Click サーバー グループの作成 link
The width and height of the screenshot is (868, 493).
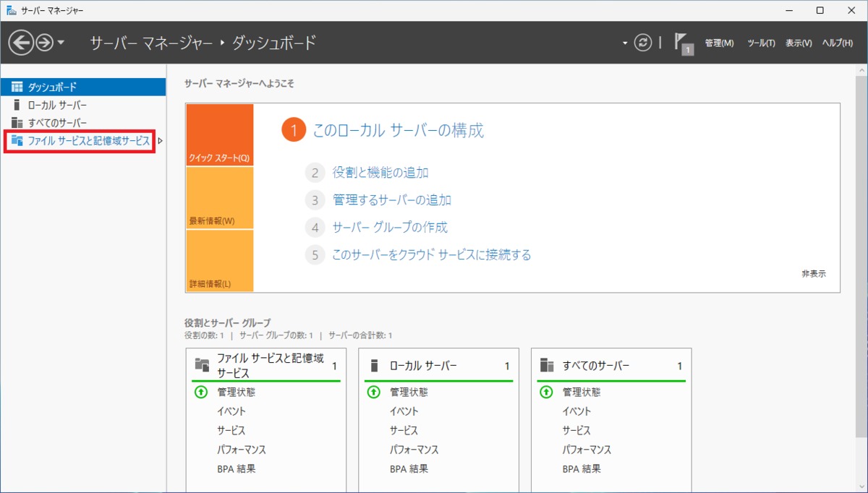click(390, 228)
